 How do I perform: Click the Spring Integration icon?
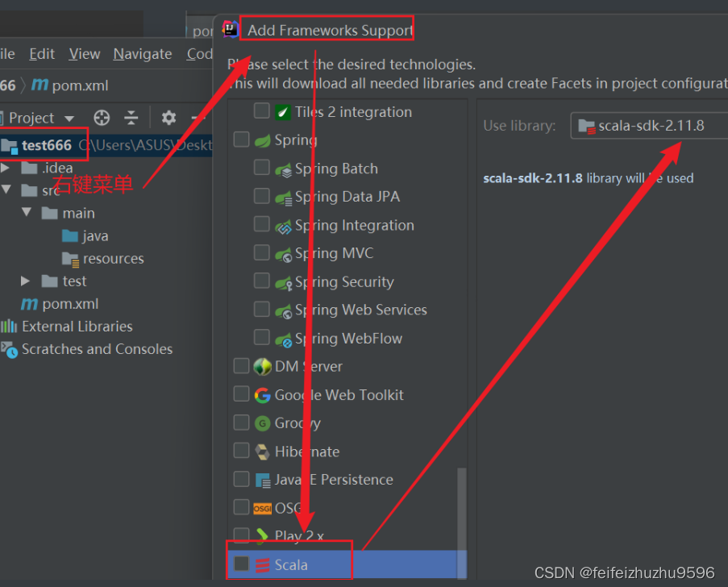pos(283,227)
